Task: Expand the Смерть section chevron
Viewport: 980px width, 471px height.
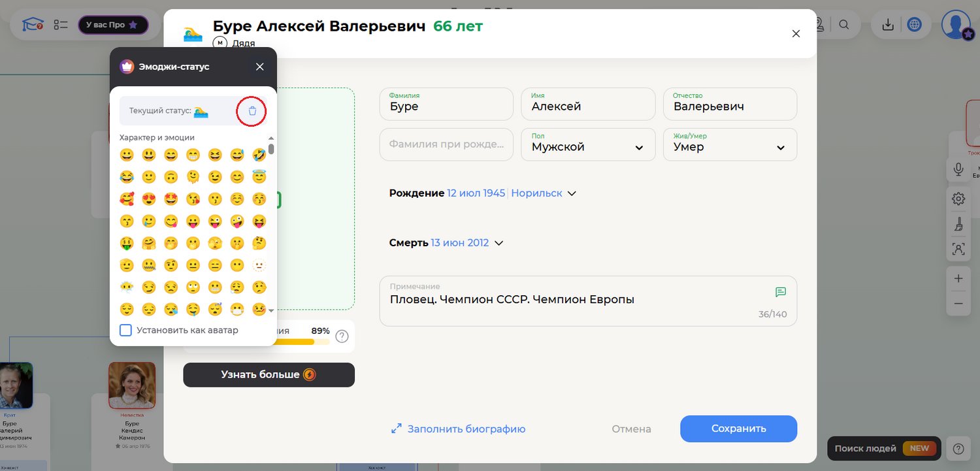Action: (x=499, y=243)
